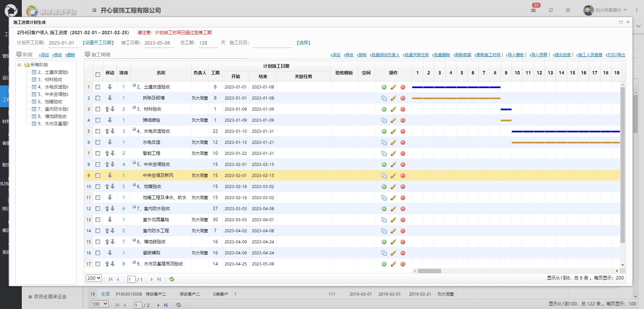Open the 刘大同董事长 user menu

(608, 10)
